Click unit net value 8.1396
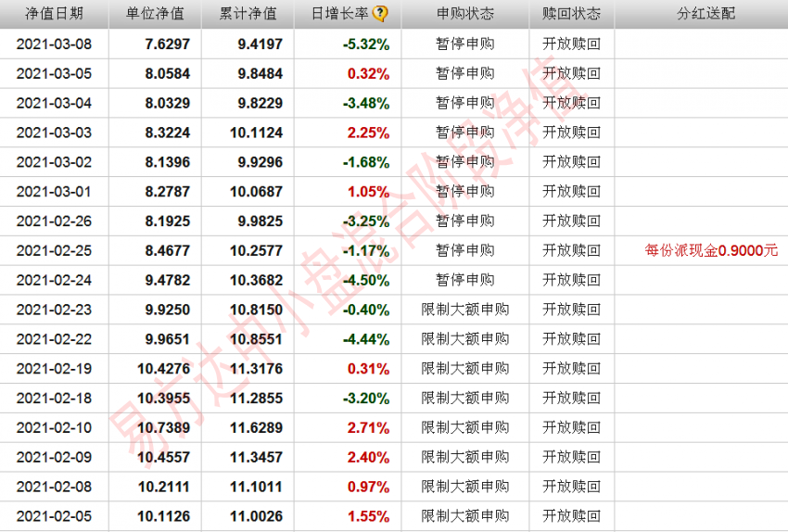788x532 pixels. (168, 162)
